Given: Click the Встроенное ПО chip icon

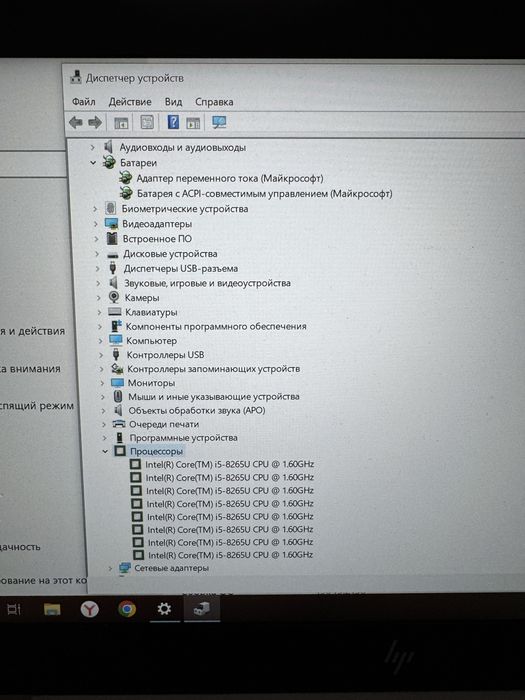Looking at the screenshot, I should [112, 238].
